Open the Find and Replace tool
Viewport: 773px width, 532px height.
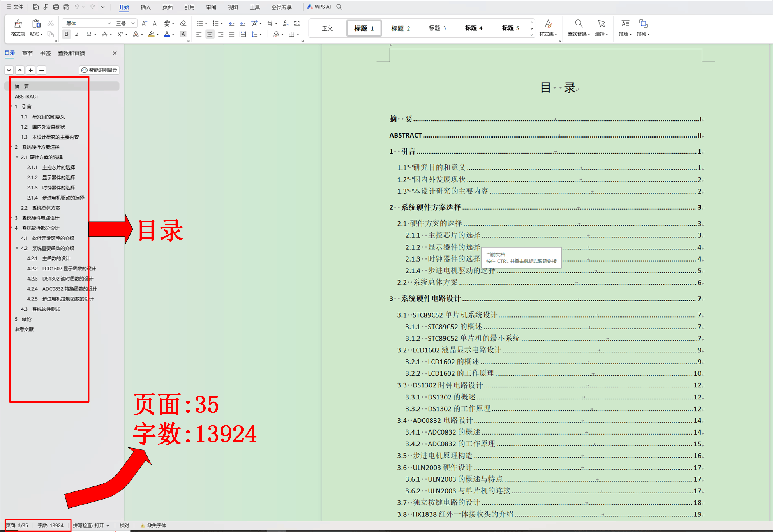(578, 28)
